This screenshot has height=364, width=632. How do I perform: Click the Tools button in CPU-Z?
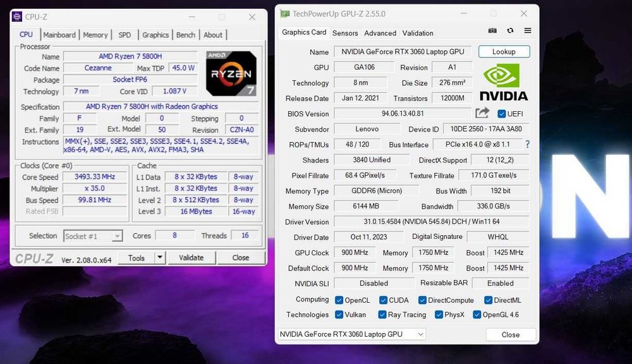click(137, 258)
